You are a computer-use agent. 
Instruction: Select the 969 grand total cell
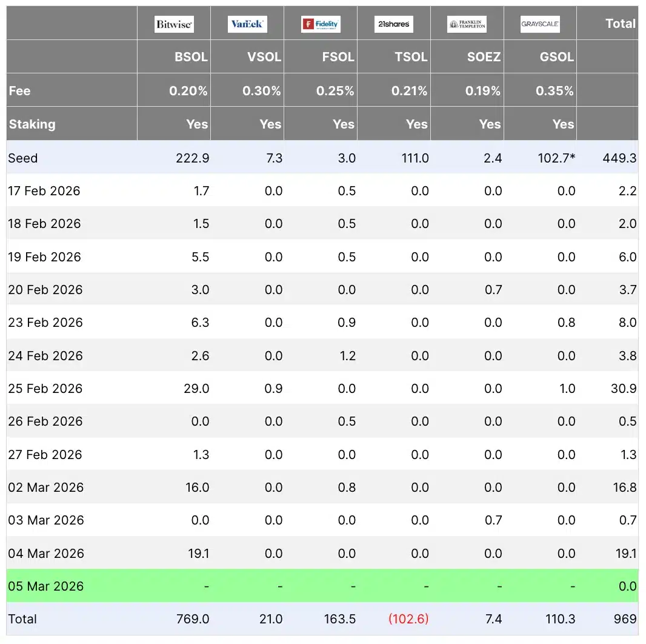click(624, 619)
